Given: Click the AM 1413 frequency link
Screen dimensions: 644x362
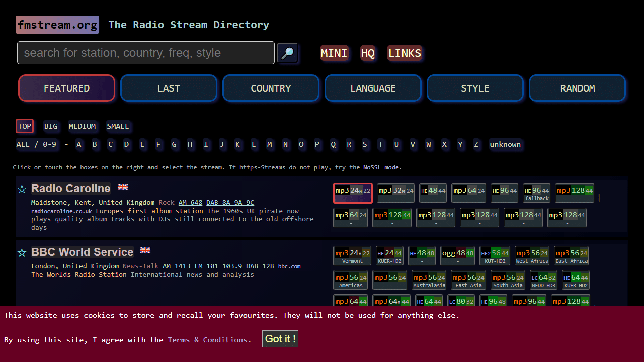Looking at the screenshot, I should 177,266.
